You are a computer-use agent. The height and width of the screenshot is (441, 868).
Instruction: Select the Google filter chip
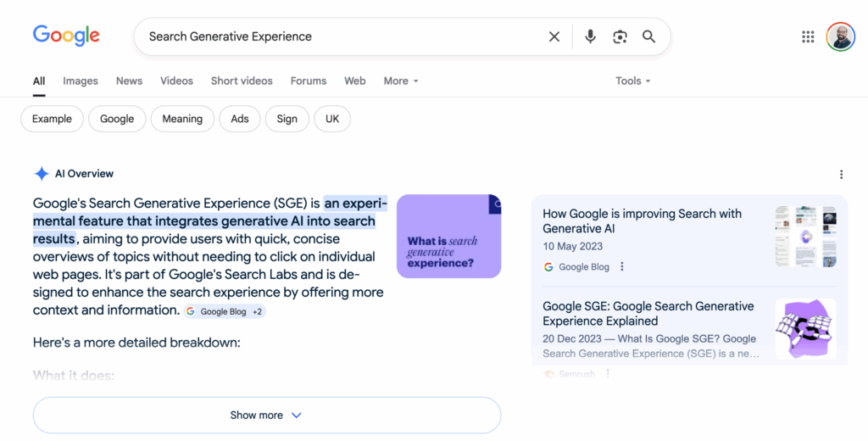coord(117,119)
